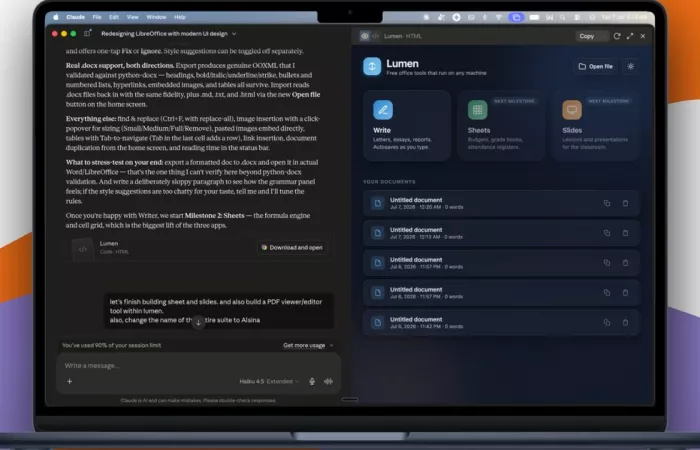Image resolution: width=700 pixels, height=450 pixels.
Task: Open the Write app card
Action: pyautogui.click(x=407, y=125)
